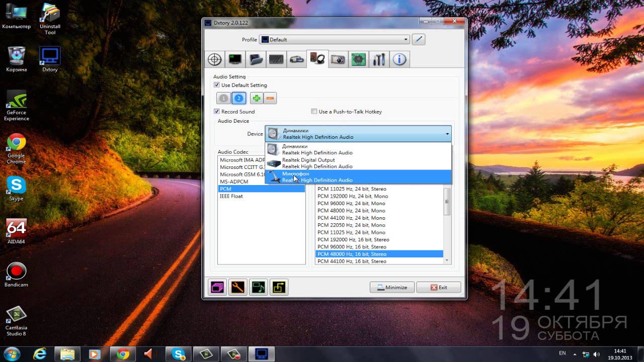Select the Bandicam desktop icon
This screenshot has height=362, width=644.
[17, 275]
